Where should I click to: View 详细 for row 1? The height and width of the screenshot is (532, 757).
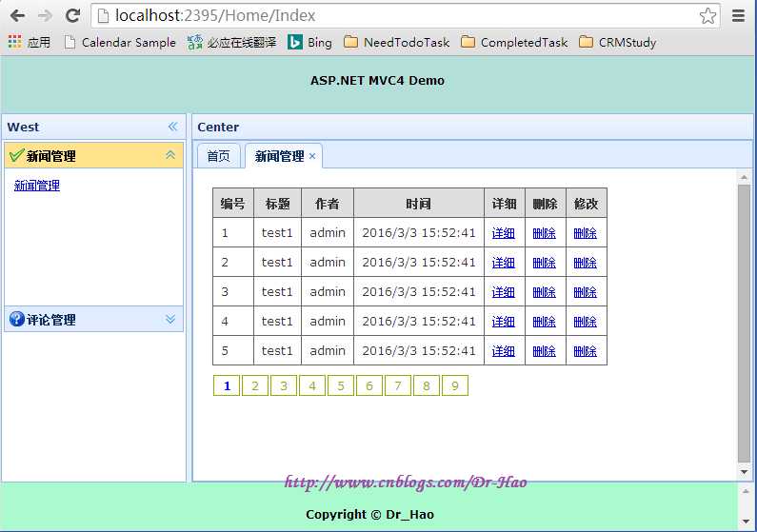[504, 233]
